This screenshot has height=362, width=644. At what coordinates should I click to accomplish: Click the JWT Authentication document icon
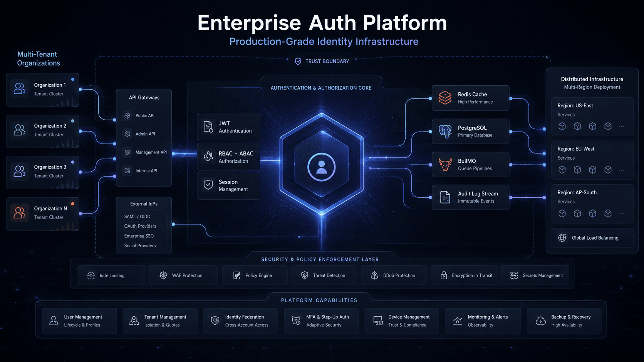pyautogui.click(x=208, y=127)
